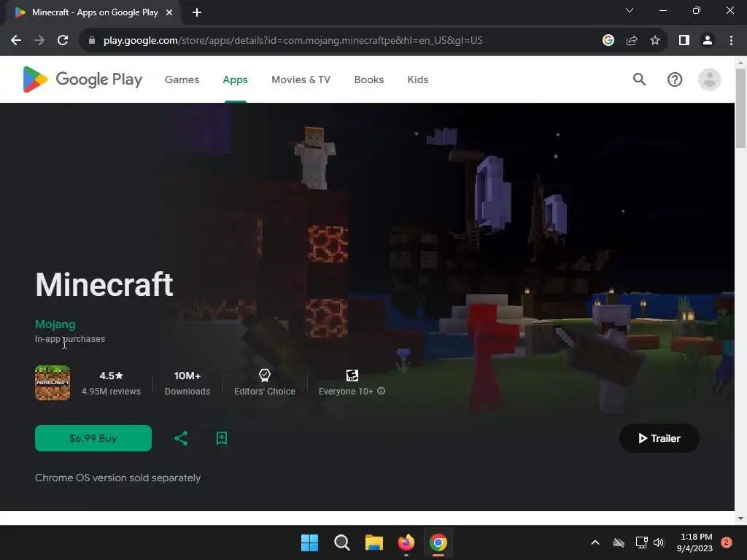Screen dimensions: 747x560
Task: Open the Google Play search icon
Action: [x=639, y=79]
